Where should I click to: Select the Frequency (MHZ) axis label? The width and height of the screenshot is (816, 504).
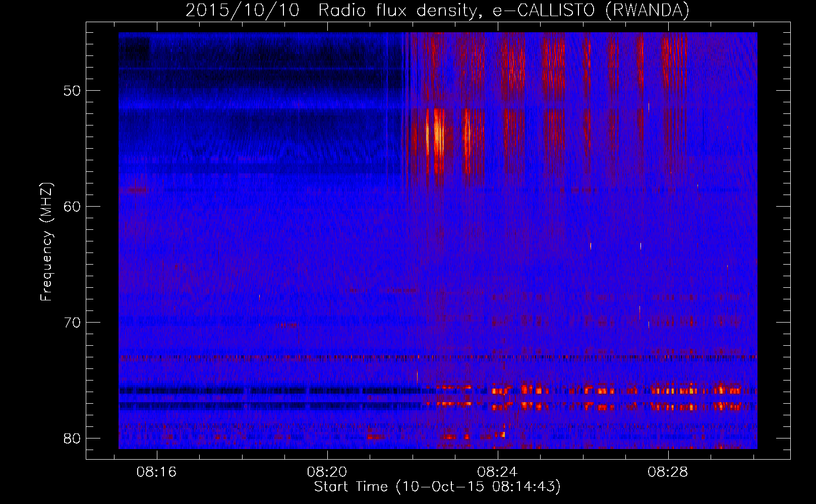(46, 242)
